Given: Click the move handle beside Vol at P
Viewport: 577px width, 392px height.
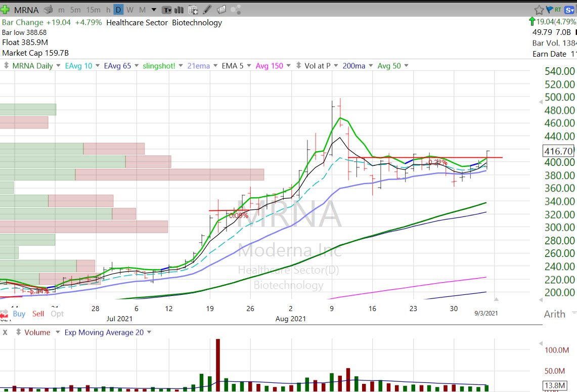Looking at the screenshot, I should [298, 66].
